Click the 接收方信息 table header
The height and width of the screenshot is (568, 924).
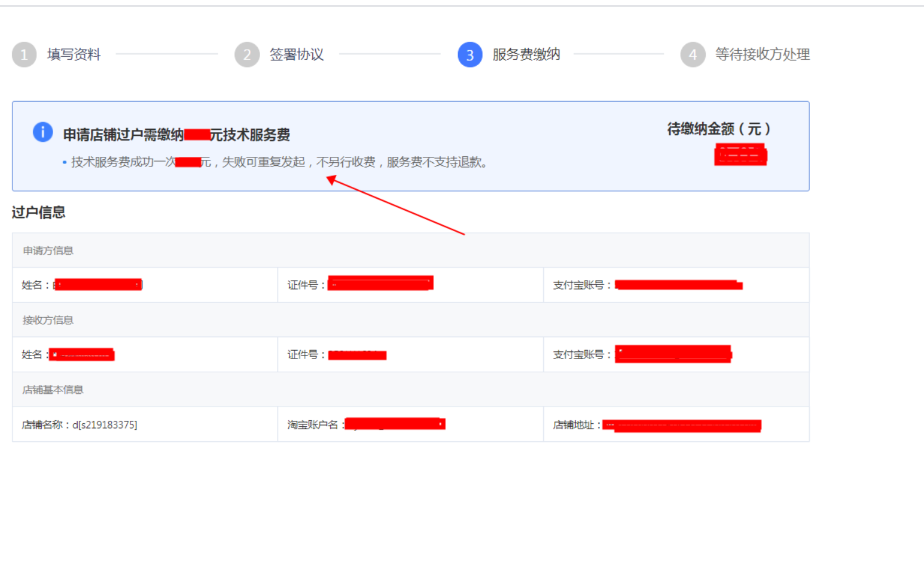[x=410, y=320]
